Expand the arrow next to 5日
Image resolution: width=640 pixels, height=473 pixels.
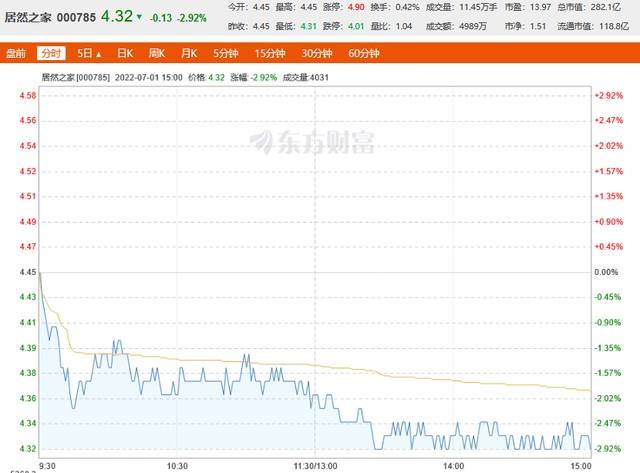[x=98, y=54]
